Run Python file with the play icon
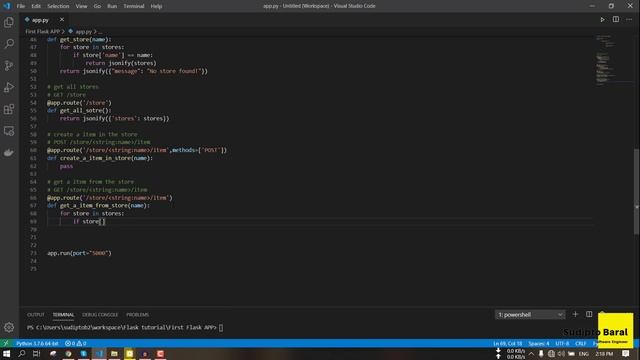 (602, 20)
